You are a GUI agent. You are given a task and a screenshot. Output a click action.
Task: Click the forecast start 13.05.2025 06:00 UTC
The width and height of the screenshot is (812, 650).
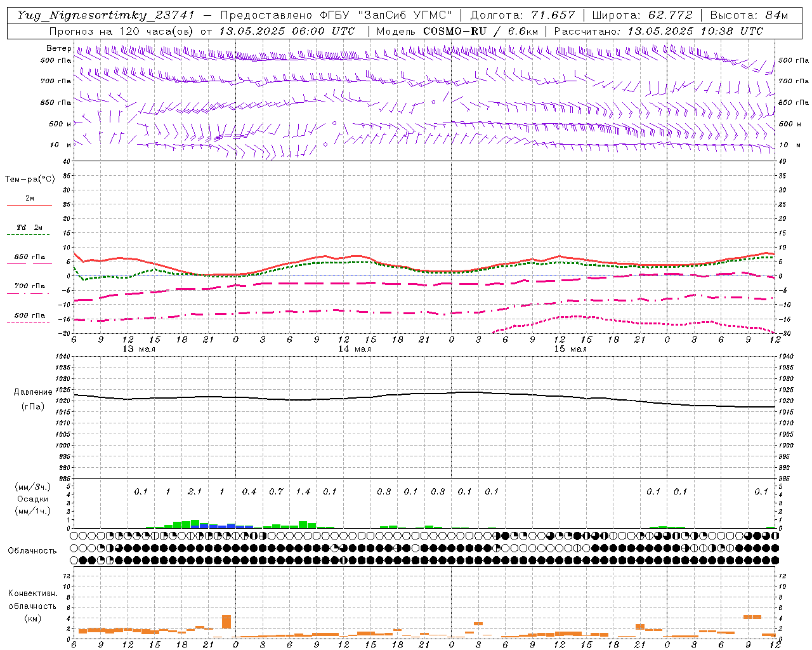coord(287,31)
